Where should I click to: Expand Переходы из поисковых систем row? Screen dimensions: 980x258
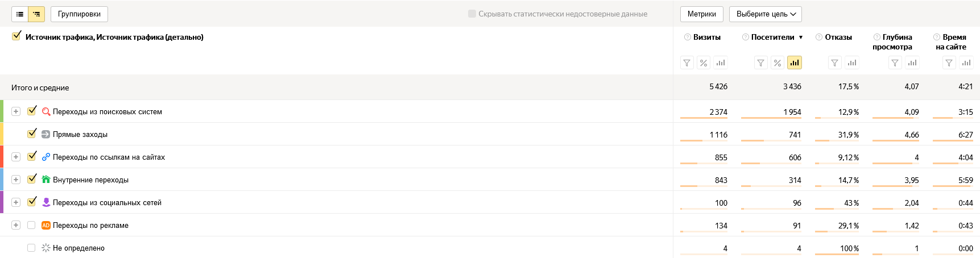click(16, 111)
